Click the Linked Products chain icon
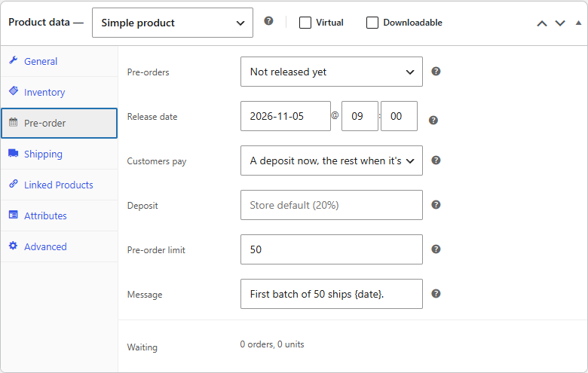This screenshot has width=588, height=373. tap(14, 184)
